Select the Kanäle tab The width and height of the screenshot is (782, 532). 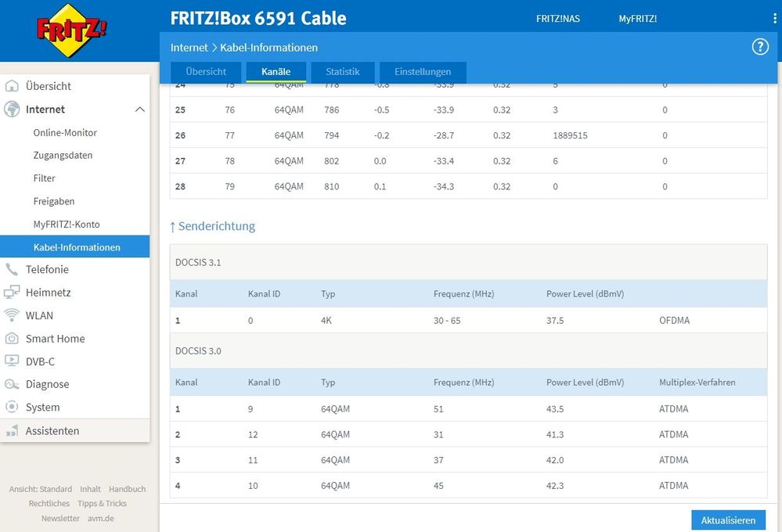pos(276,72)
